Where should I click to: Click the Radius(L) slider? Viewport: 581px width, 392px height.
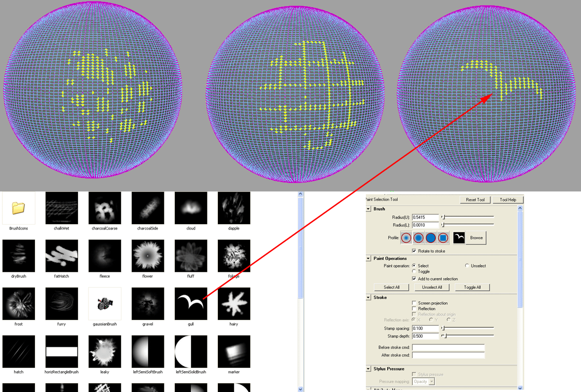coord(468,225)
